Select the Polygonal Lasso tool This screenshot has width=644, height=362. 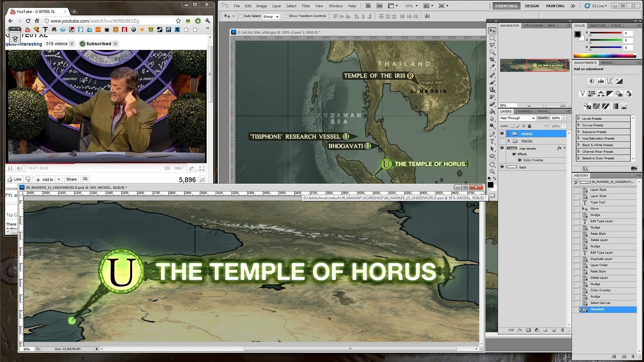coord(492,45)
